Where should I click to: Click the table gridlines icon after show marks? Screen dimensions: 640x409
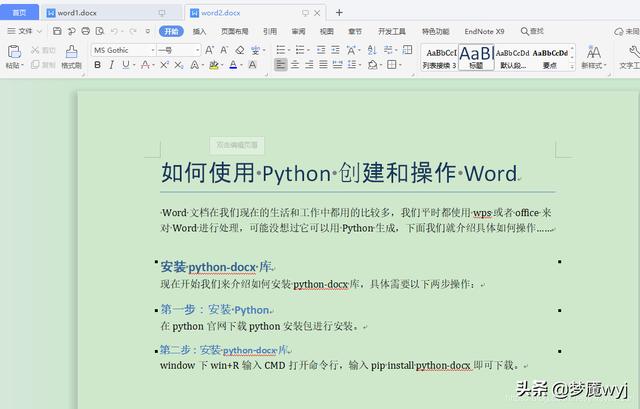(x=407, y=50)
